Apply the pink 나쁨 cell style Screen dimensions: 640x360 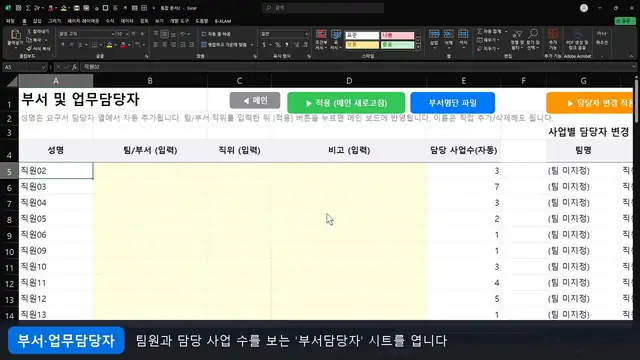click(x=397, y=36)
